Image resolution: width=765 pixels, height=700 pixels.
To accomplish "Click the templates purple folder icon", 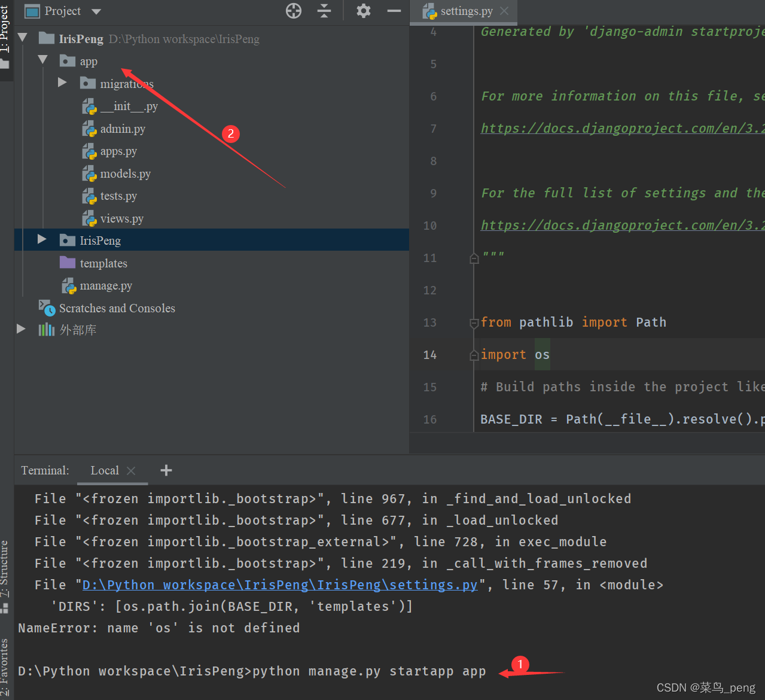I will click(68, 263).
